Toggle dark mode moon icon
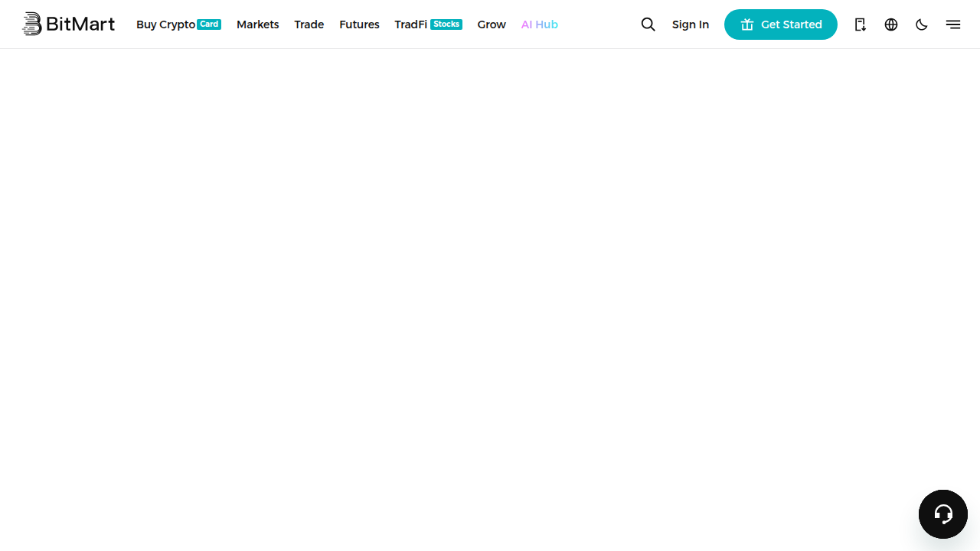Screen dimensions: 980x551 click(x=922, y=24)
